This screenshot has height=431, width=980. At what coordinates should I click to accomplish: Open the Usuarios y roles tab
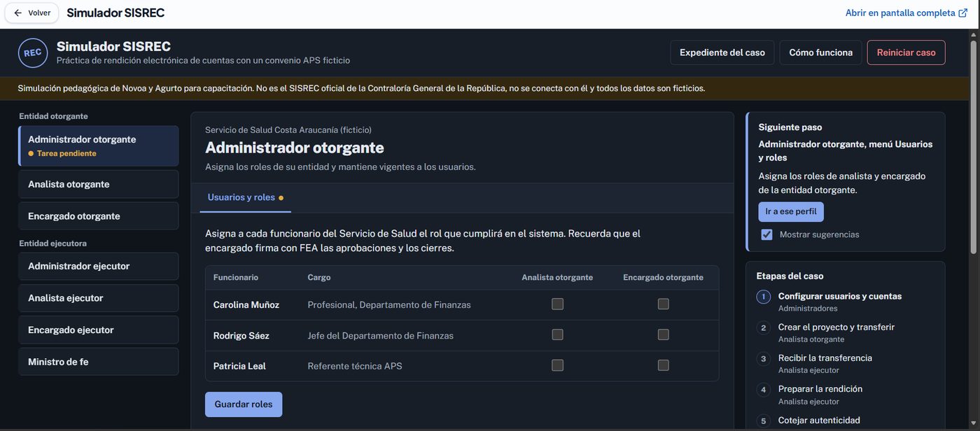pyautogui.click(x=245, y=197)
